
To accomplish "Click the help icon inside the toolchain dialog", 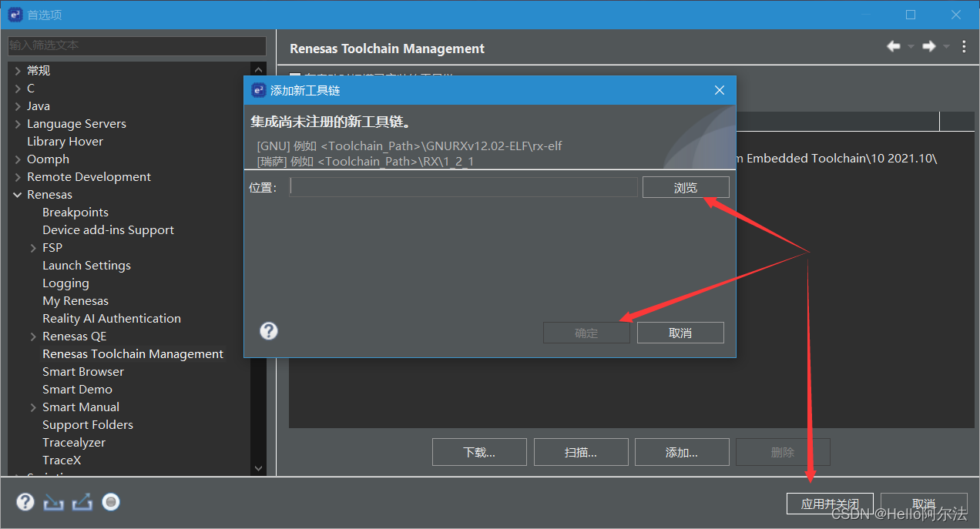I will coord(268,331).
